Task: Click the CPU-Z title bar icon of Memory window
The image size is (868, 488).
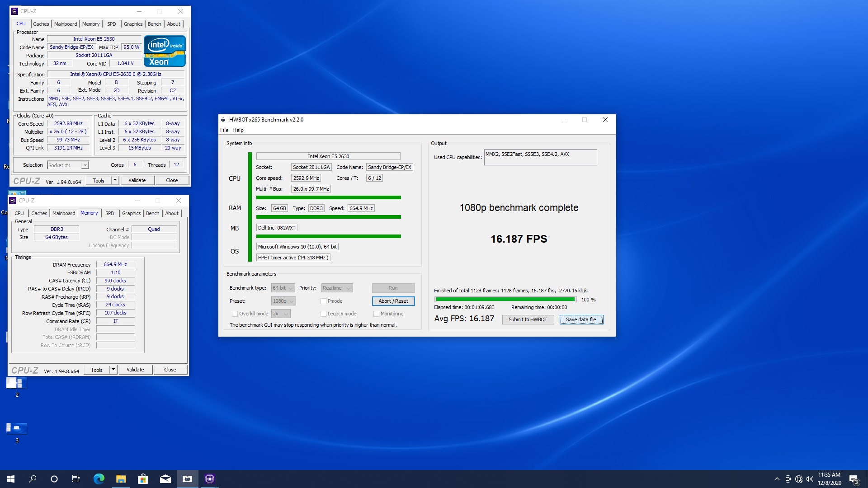Action: coord(13,201)
